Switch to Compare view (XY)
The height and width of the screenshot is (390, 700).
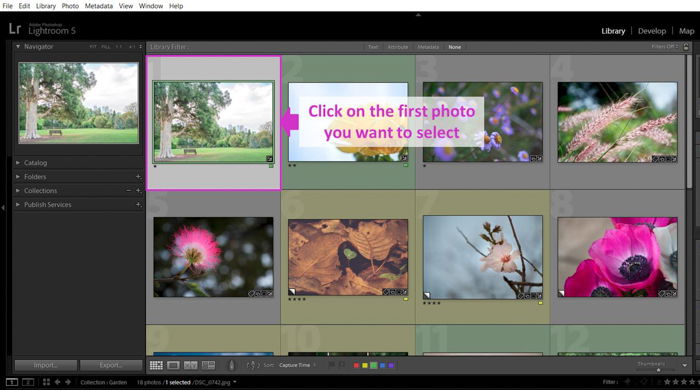tap(191, 365)
